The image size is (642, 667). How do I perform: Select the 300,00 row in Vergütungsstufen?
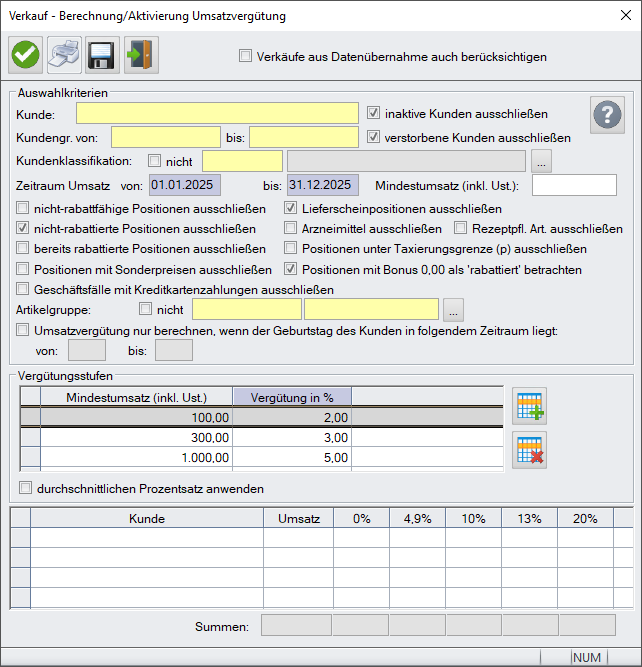click(261, 437)
